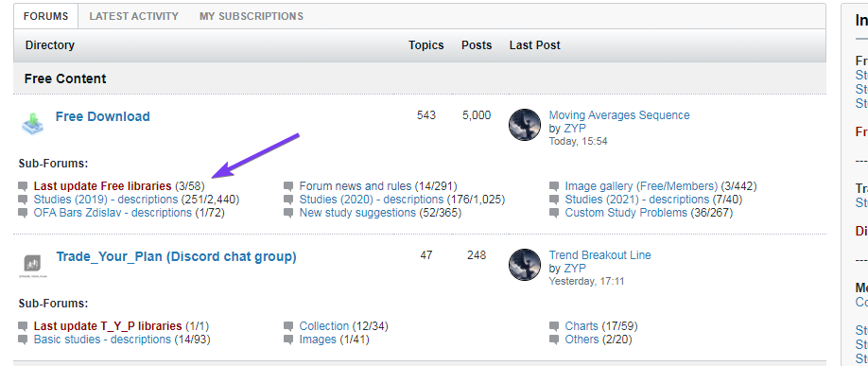The image size is (868, 366).
Task: Click the Free Download forum icon
Action: click(33, 124)
